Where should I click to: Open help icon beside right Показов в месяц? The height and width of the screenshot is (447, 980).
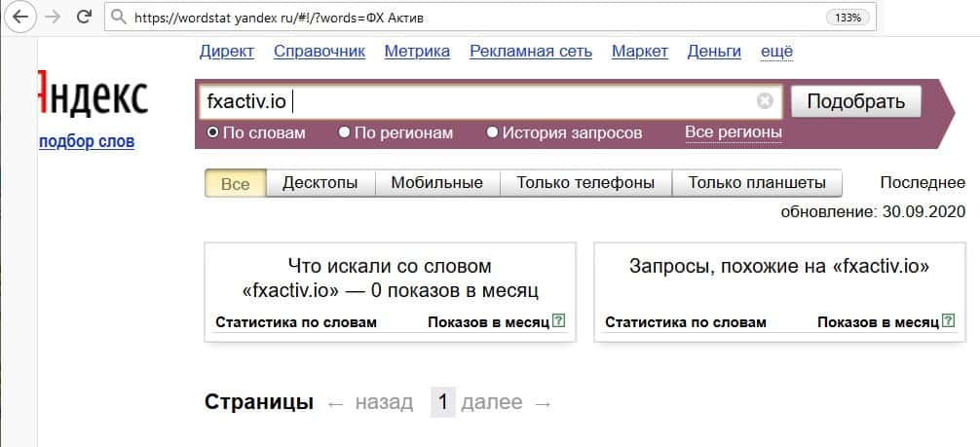949,321
